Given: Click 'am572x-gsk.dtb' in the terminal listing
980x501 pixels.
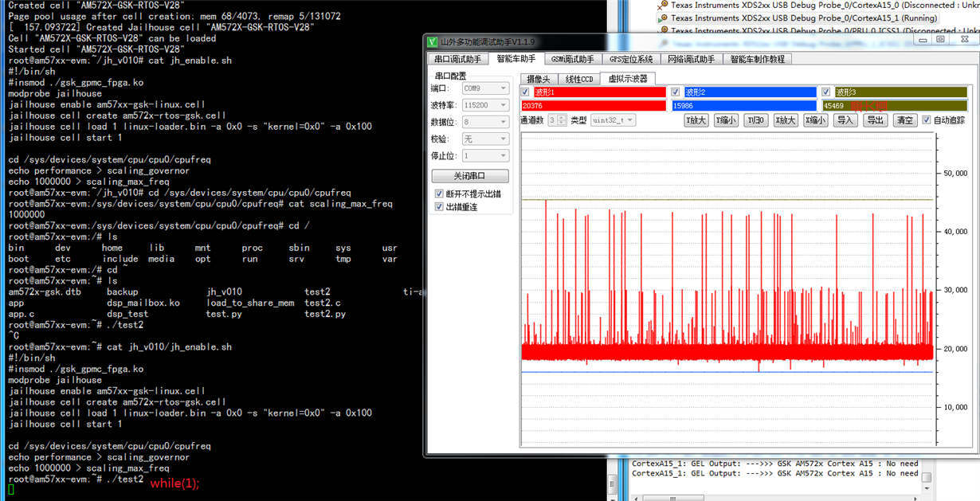Looking at the screenshot, I should pos(45,292).
